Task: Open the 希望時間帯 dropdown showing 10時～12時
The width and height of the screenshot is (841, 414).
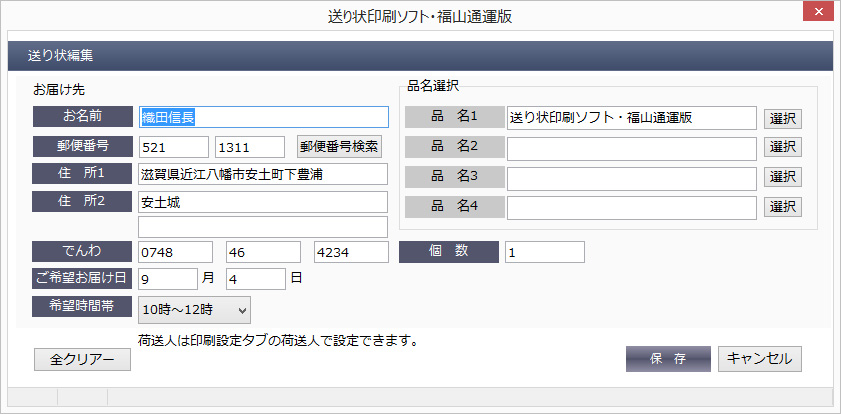Action: (x=194, y=309)
